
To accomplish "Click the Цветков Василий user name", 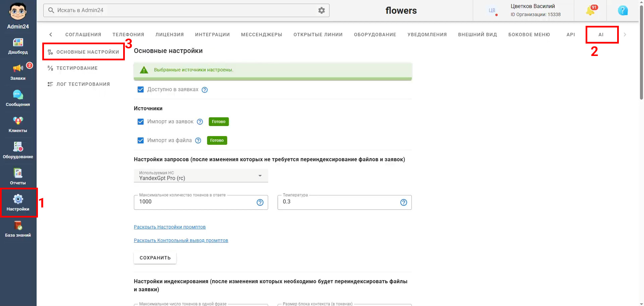I will (533, 6).
